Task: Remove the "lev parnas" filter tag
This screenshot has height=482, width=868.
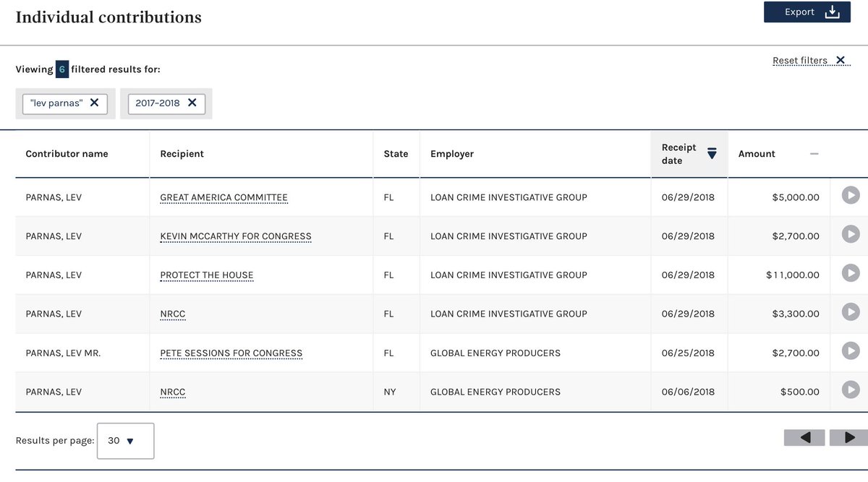Action: click(94, 103)
